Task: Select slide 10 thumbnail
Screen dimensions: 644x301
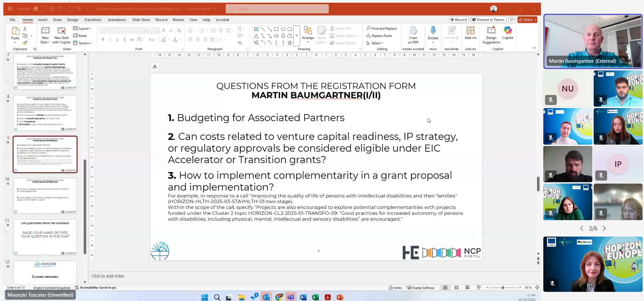Action: (x=45, y=196)
